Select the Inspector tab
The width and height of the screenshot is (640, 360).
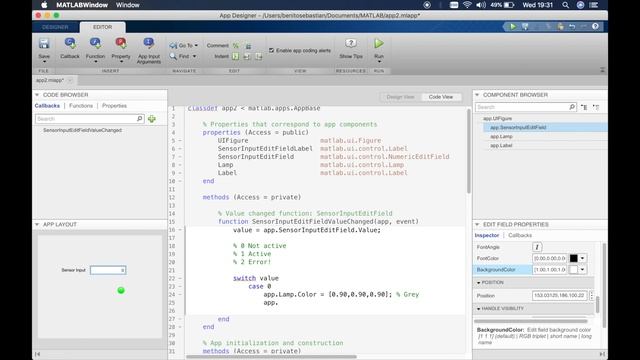click(487, 236)
